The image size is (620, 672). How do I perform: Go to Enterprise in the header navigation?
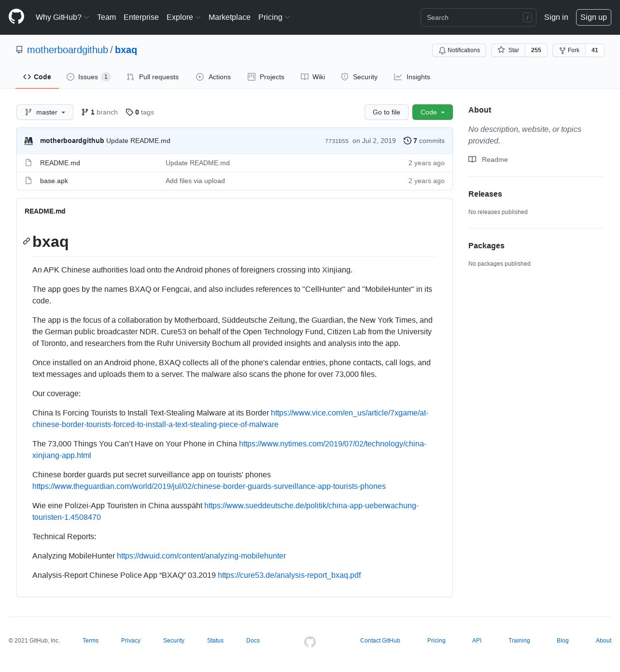coord(141,17)
